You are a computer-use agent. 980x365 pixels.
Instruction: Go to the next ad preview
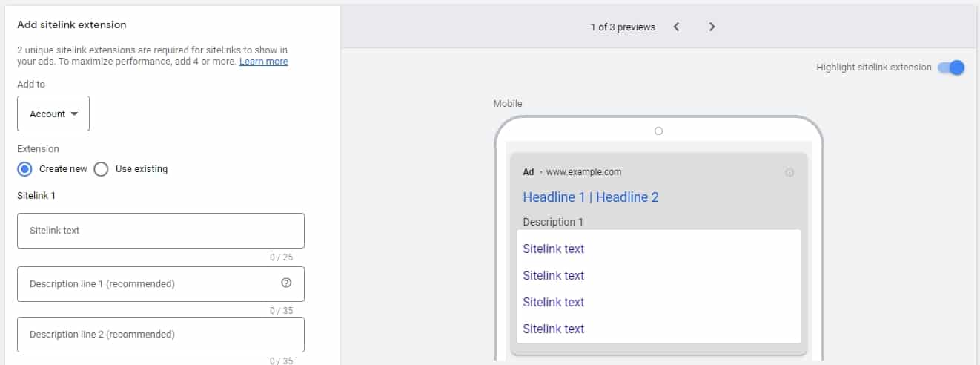click(712, 27)
